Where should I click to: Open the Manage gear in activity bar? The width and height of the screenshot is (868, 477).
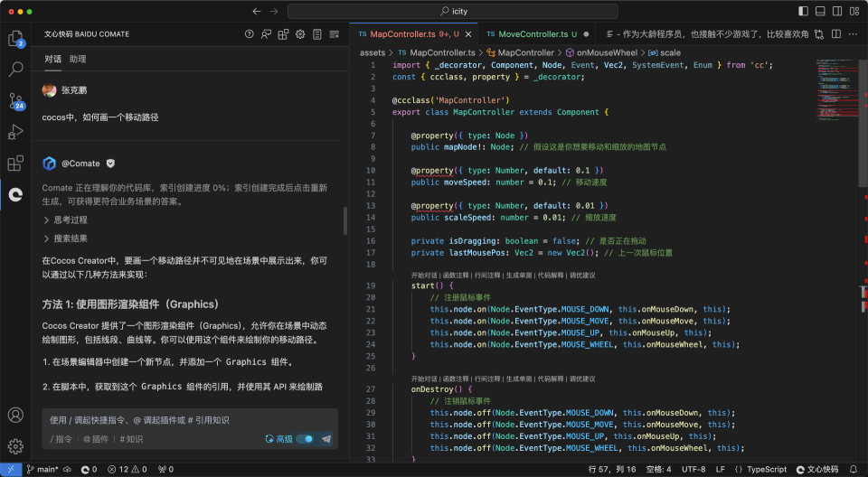[x=15, y=446]
